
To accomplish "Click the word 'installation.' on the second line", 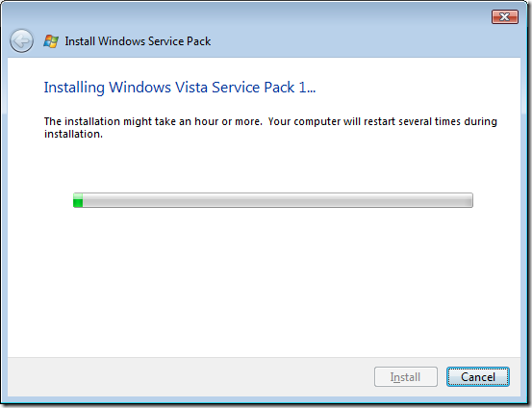I will (73, 134).
